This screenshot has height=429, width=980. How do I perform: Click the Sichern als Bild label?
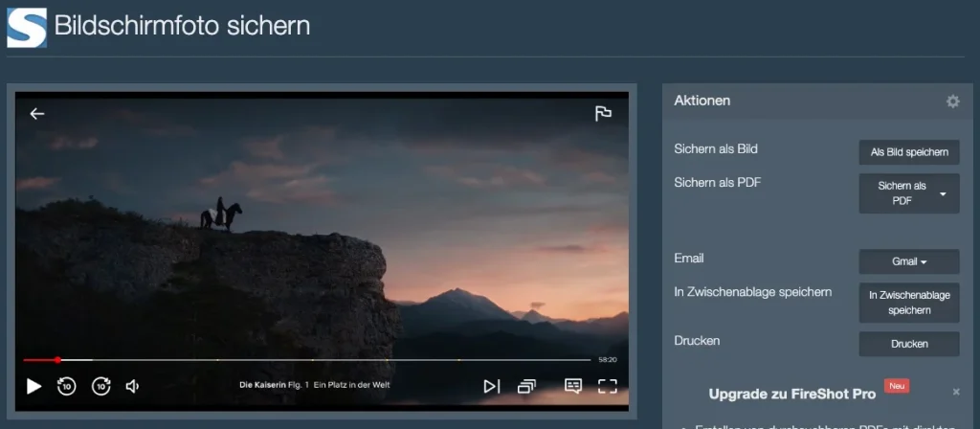(716, 148)
